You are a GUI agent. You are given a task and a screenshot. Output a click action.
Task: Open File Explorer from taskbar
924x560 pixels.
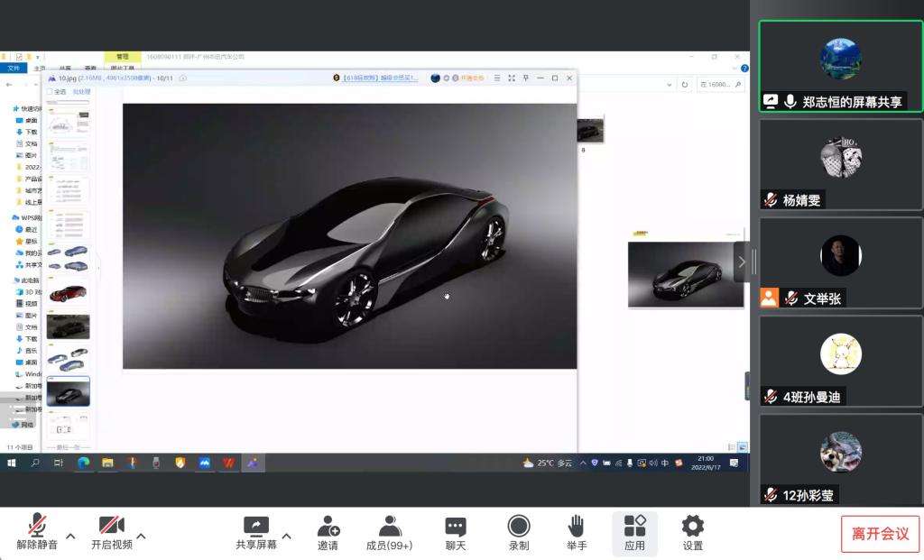[x=107, y=463]
